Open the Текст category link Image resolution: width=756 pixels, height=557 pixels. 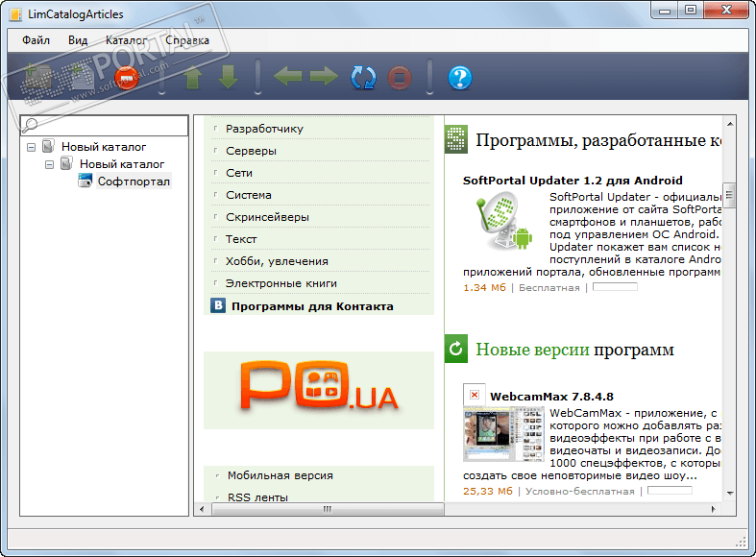point(241,239)
